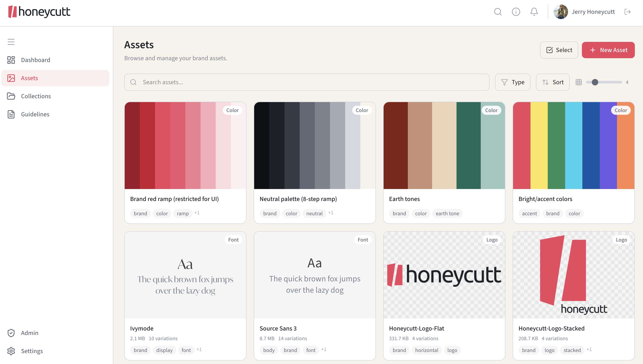Click the Neutral palette (8-step ramp) title
The height and width of the screenshot is (364, 643).
point(298,199)
